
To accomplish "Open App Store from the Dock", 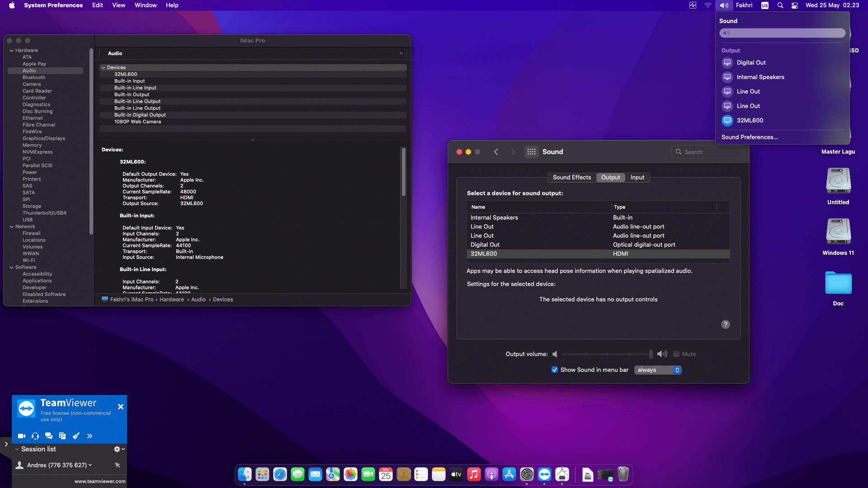I will (x=509, y=474).
